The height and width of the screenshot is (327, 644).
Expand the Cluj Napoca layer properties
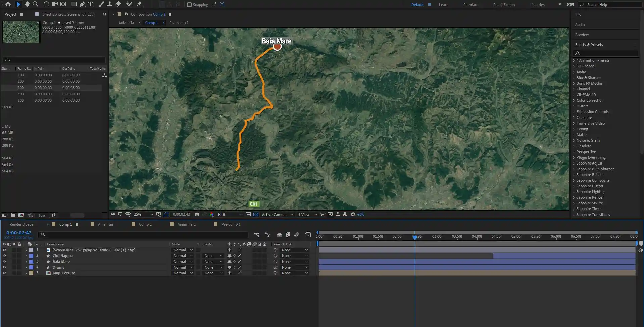pyautogui.click(x=26, y=256)
